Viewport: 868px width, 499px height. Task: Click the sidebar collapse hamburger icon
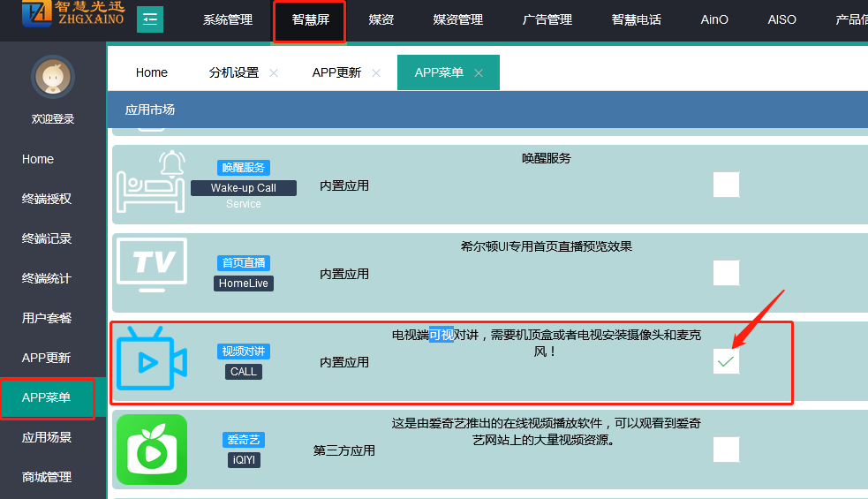150,19
